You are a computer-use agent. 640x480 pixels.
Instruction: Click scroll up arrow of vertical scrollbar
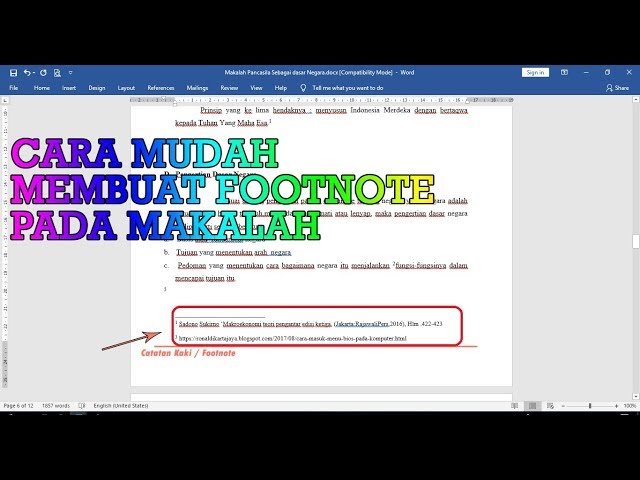pyautogui.click(x=636, y=100)
